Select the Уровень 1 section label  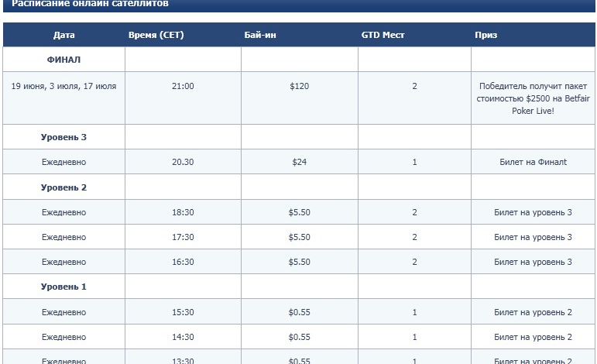[63, 287]
